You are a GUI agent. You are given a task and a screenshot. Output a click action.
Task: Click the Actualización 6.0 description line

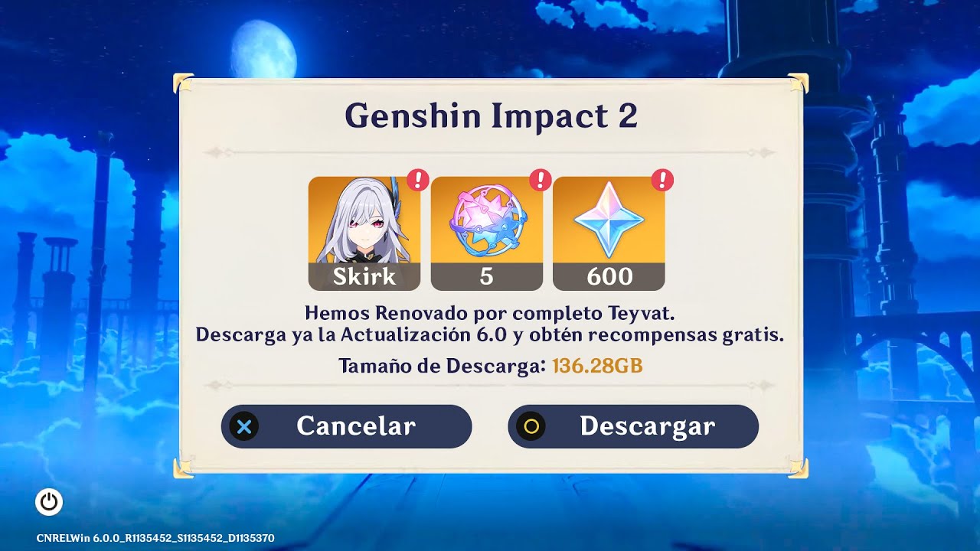pos(490,335)
